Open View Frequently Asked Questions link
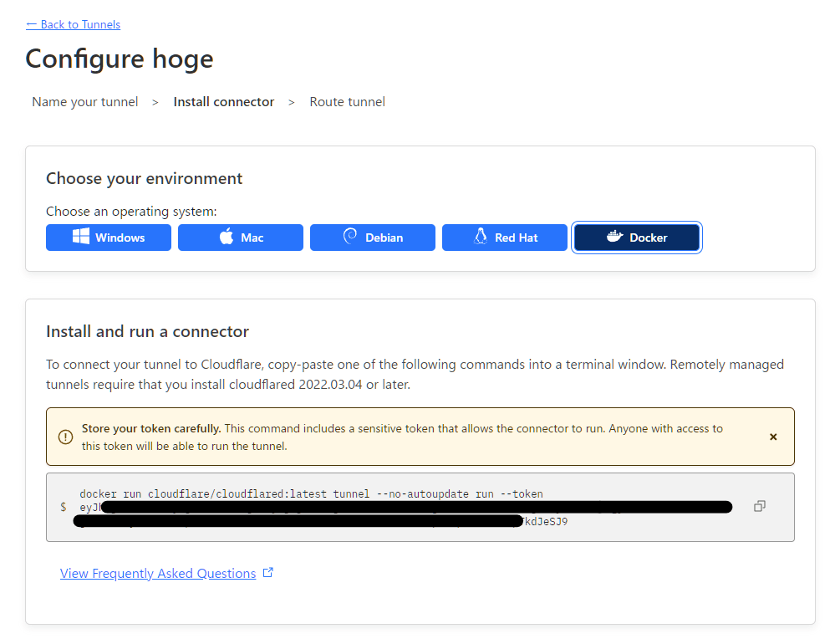 (158, 573)
